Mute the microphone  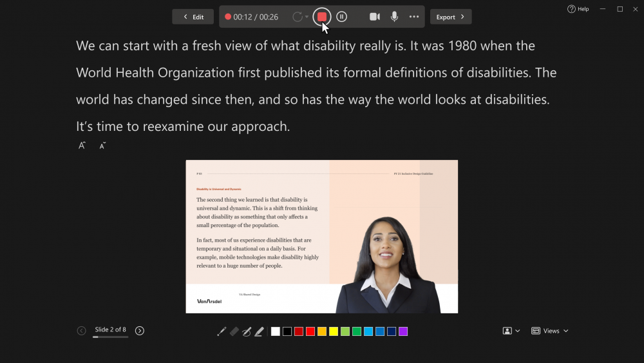click(394, 17)
